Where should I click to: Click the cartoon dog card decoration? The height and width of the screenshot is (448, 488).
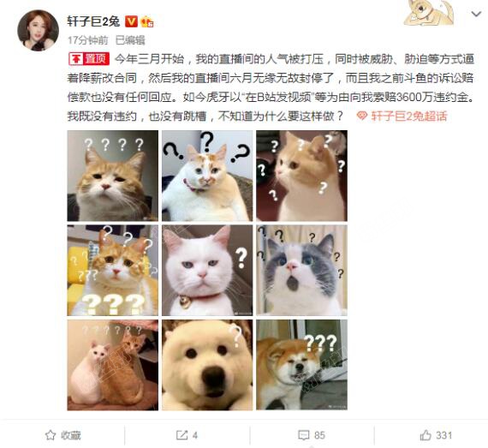429,13
